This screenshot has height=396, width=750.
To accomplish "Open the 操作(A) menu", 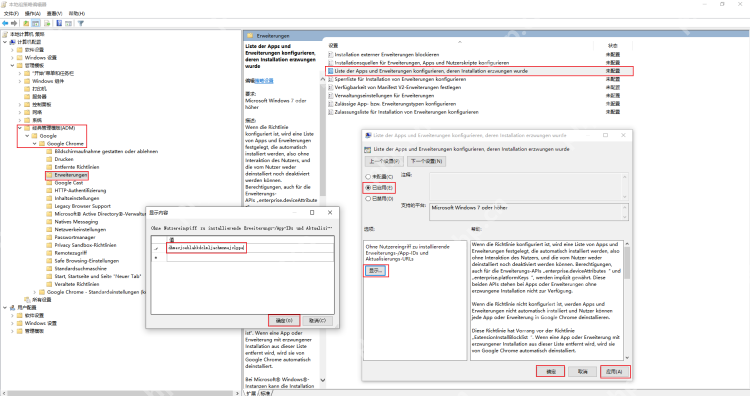I will tap(33, 13).
